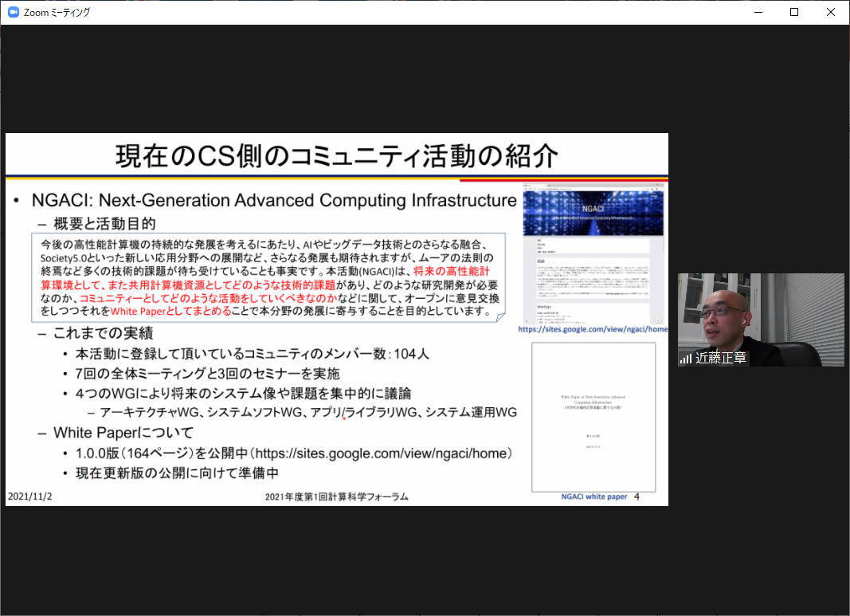Click the slide date 2021/11/2
The image size is (850, 616).
click(x=30, y=496)
